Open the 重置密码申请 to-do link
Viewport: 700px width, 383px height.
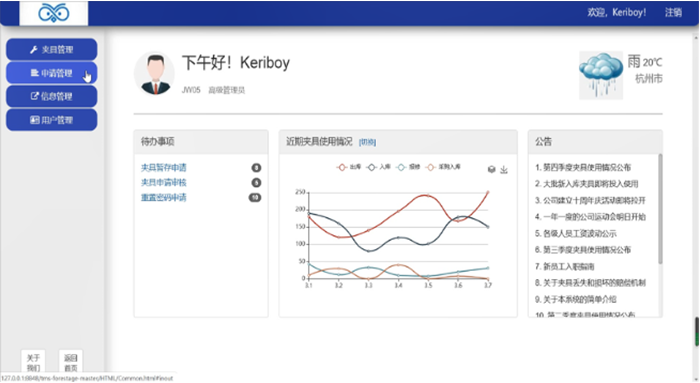163,197
